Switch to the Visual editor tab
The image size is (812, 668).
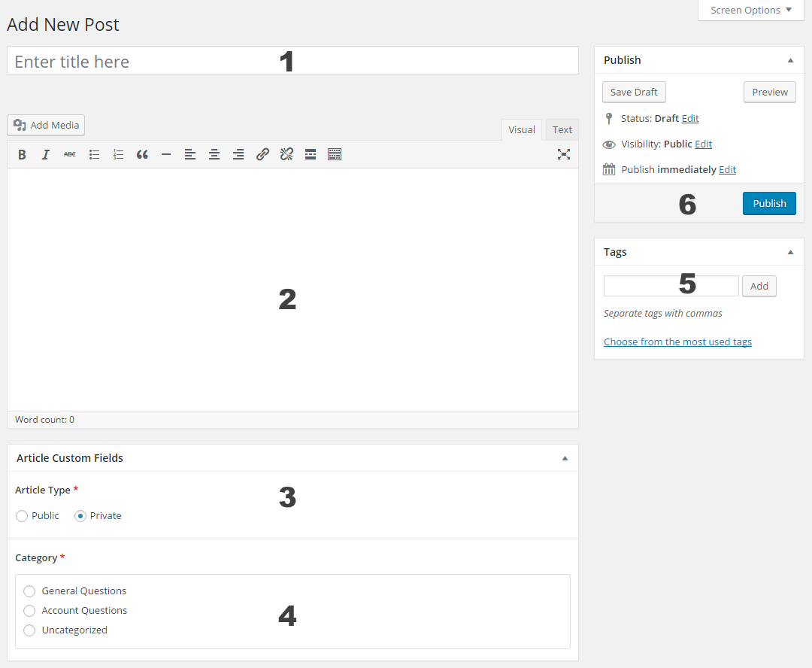point(522,129)
